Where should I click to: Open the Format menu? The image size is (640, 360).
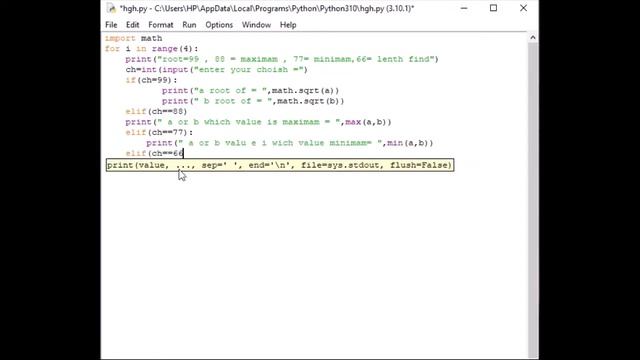[x=160, y=25]
